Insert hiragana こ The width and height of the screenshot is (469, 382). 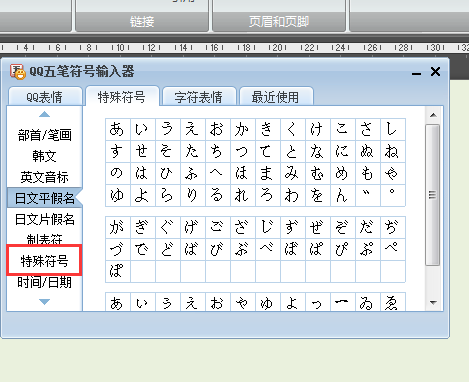click(x=343, y=129)
